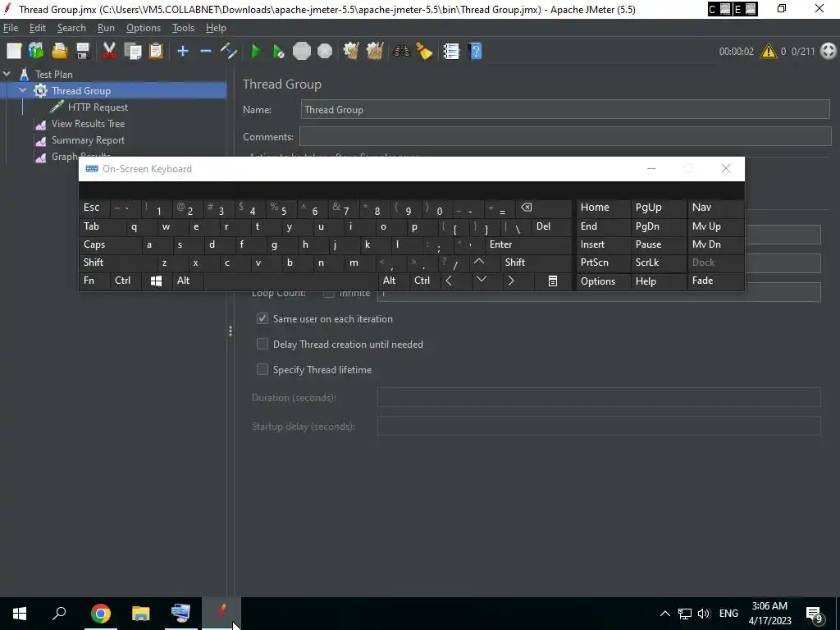The width and height of the screenshot is (840, 630).
Task: Open the Help menu in menu bar
Action: 216,28
